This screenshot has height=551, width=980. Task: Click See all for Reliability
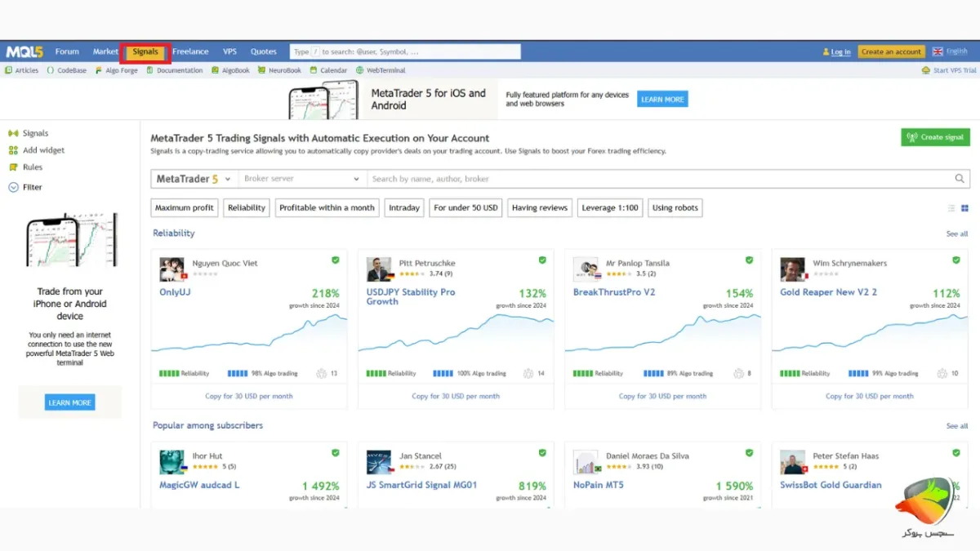[957, 234]
